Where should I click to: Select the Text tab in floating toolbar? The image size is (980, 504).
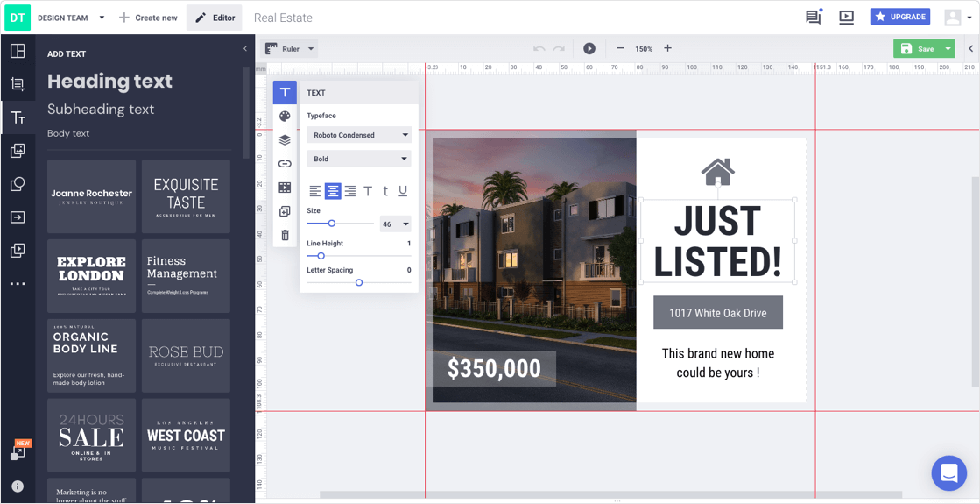[x=285, y=93]
